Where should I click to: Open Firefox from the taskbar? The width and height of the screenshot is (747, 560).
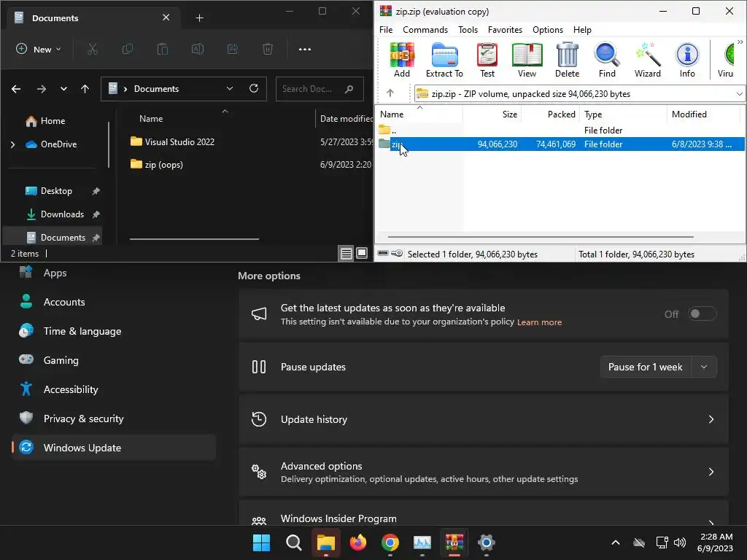(x=357, y=542)
